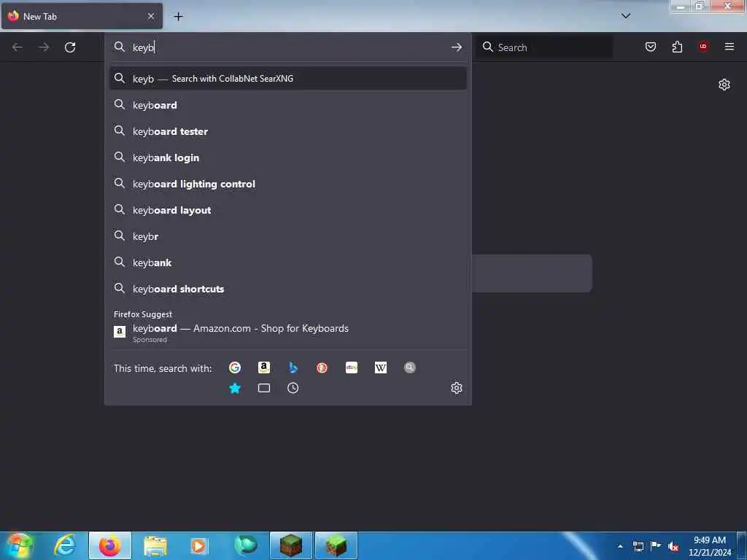This screenshot has width=747, height=560.
Task: Search history with the clock icon
Action: tap(293, 388)
